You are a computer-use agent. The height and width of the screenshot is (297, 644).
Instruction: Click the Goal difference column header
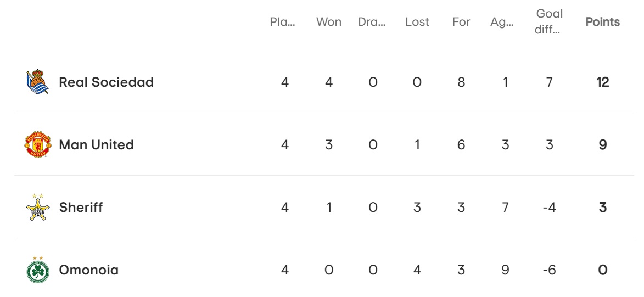(549, 22)
